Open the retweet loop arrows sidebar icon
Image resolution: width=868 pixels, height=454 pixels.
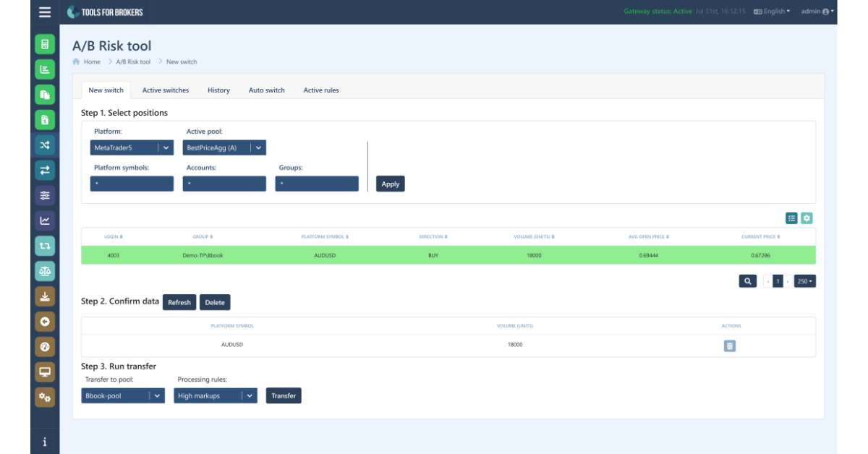45,246
